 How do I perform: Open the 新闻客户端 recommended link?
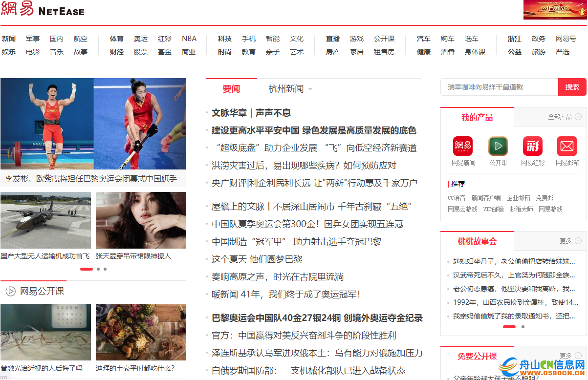[x=486, y=198]
